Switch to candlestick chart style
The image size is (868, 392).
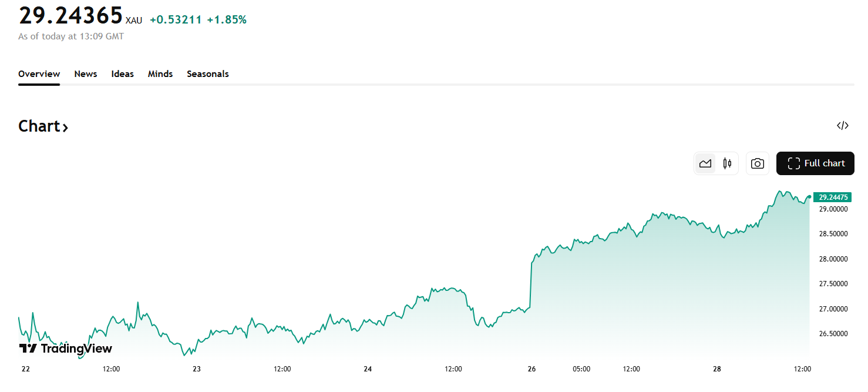[727, 163]
